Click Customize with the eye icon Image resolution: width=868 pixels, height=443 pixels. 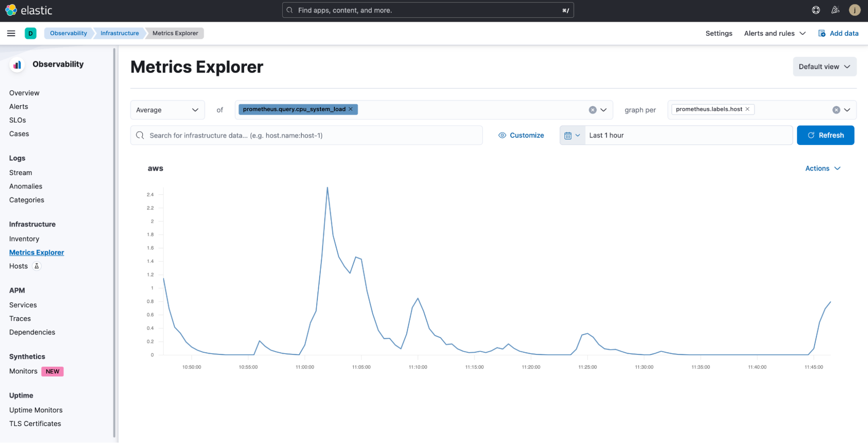(521, 136)
